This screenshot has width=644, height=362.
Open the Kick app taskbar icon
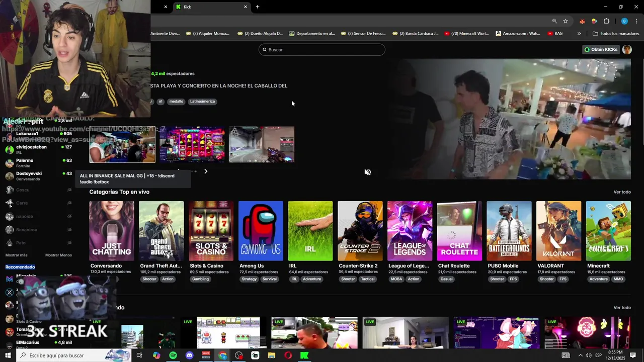tap(304, 355)
